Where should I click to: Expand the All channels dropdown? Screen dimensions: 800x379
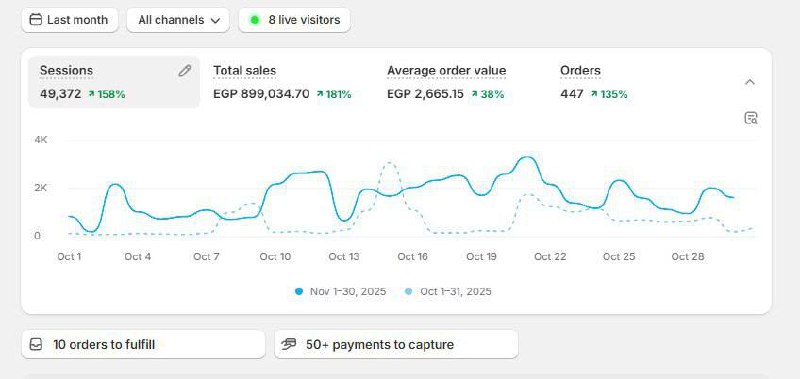point(178,20)
